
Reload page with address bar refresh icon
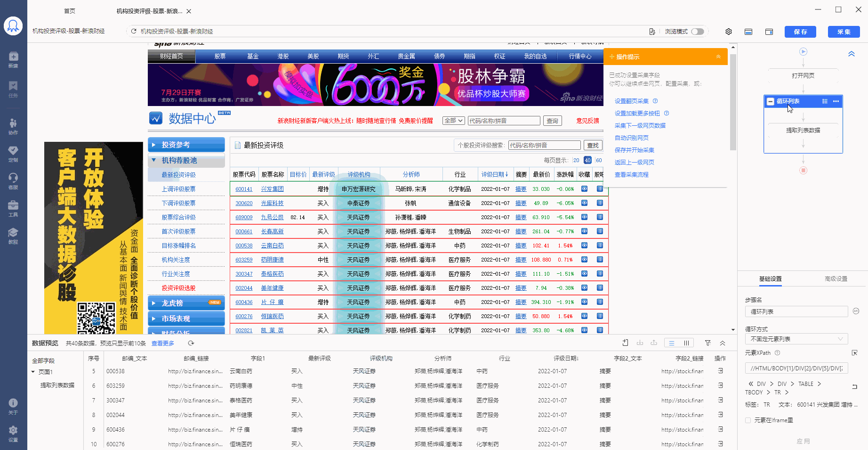134,31
